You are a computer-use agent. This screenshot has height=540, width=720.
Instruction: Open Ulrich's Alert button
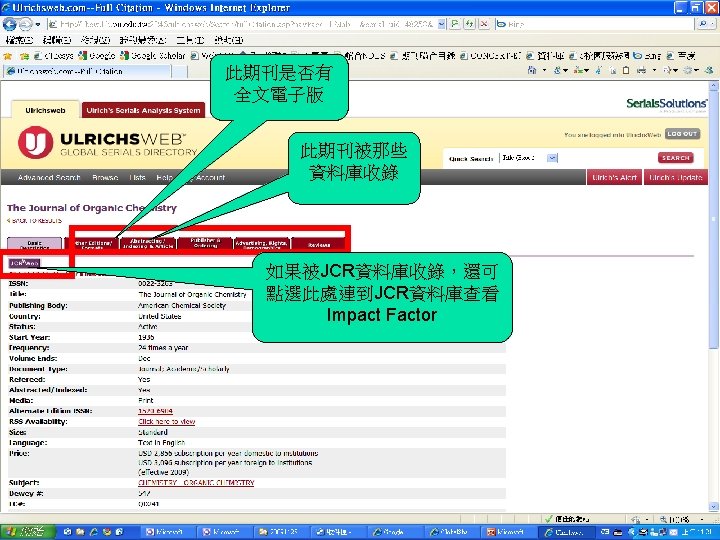[x=614, y=177]
